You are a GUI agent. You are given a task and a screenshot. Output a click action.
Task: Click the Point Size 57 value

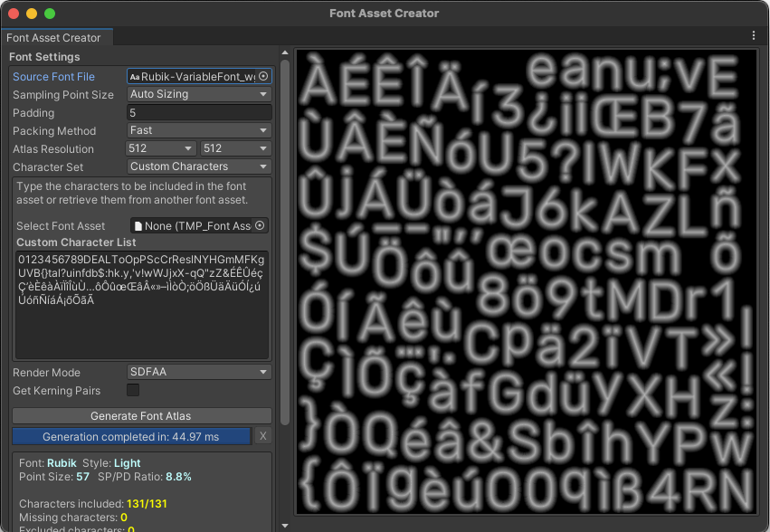[x=82, y=477]
